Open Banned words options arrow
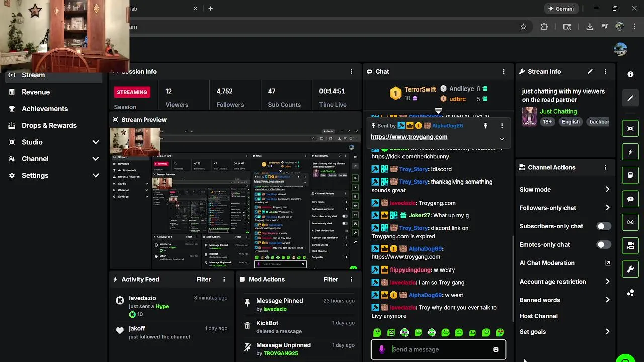644x362 pixels. 607,300
